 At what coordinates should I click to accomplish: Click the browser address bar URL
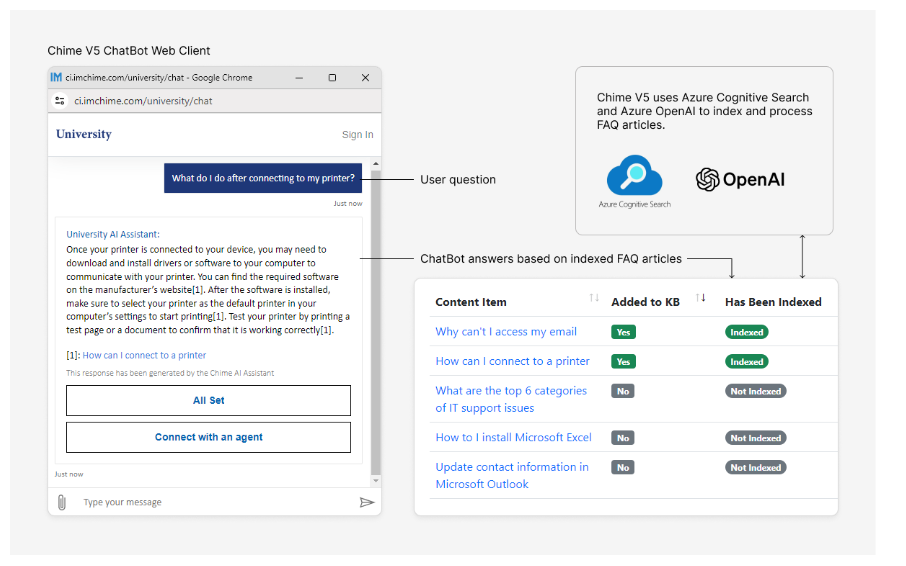click(143, 101)
